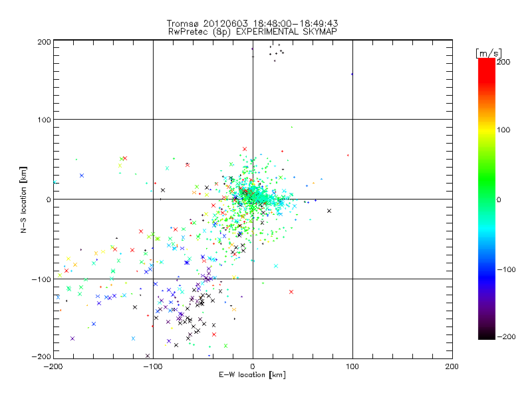Click the colorbar's black -200 end
The width and height of the screenshot is (532, 399).
point(487,336)
